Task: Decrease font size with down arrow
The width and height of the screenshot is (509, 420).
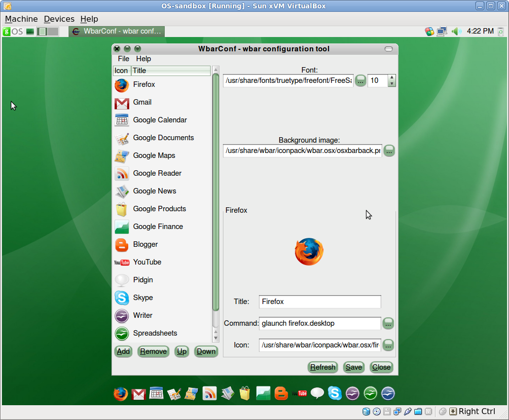Action: [392, 84]
